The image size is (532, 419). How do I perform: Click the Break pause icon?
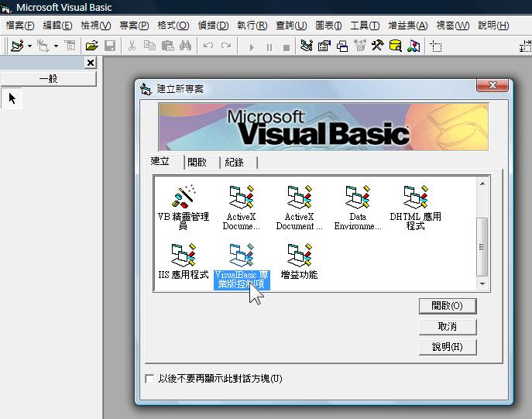(269, 47)
